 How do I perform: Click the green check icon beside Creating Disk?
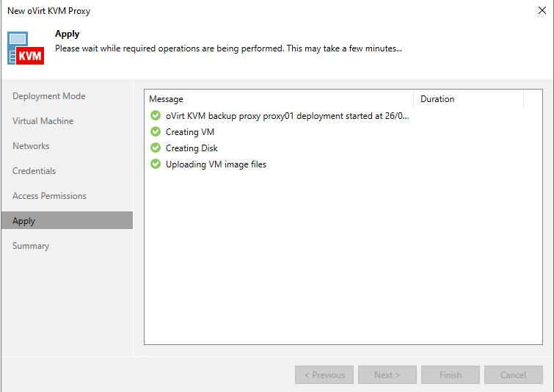[x=155, y=148]
